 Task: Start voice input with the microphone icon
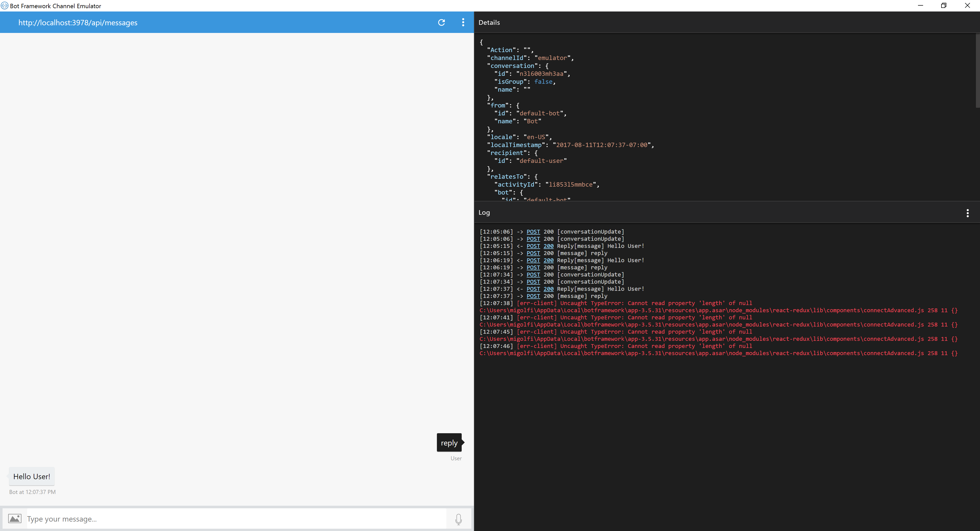[x=458, y=519]
